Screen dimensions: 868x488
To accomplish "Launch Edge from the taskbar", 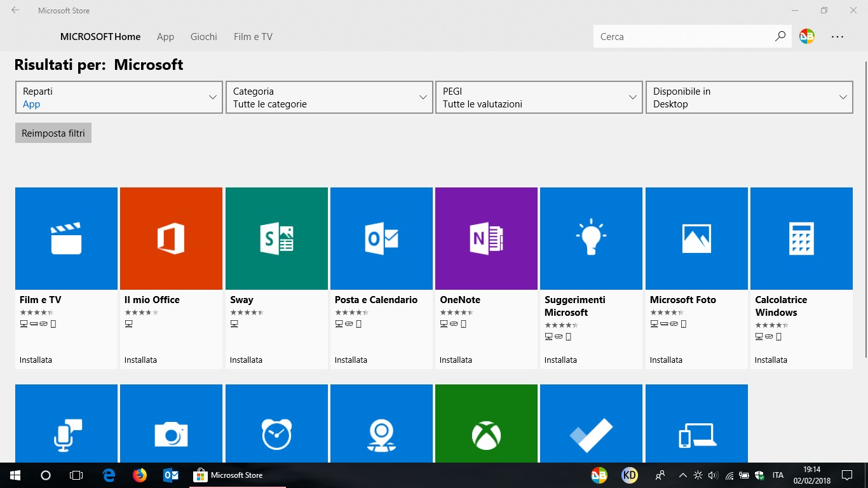I will click(x=109, y=475).
